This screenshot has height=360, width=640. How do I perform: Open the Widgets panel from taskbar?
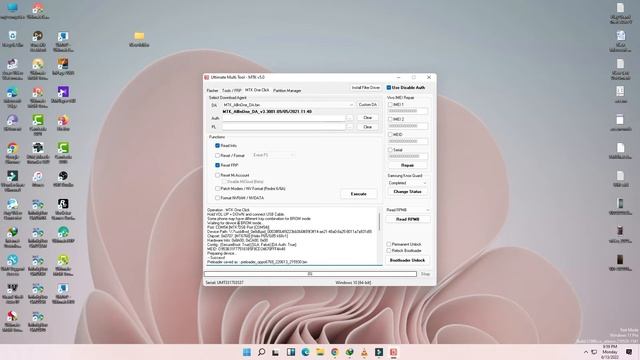pyautogui.click(x=291, y=352)
